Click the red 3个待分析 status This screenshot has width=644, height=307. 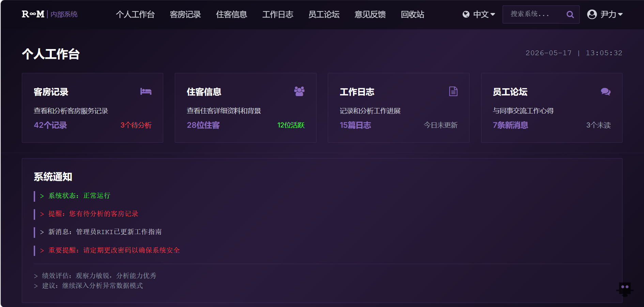click(x=136, y=125)
